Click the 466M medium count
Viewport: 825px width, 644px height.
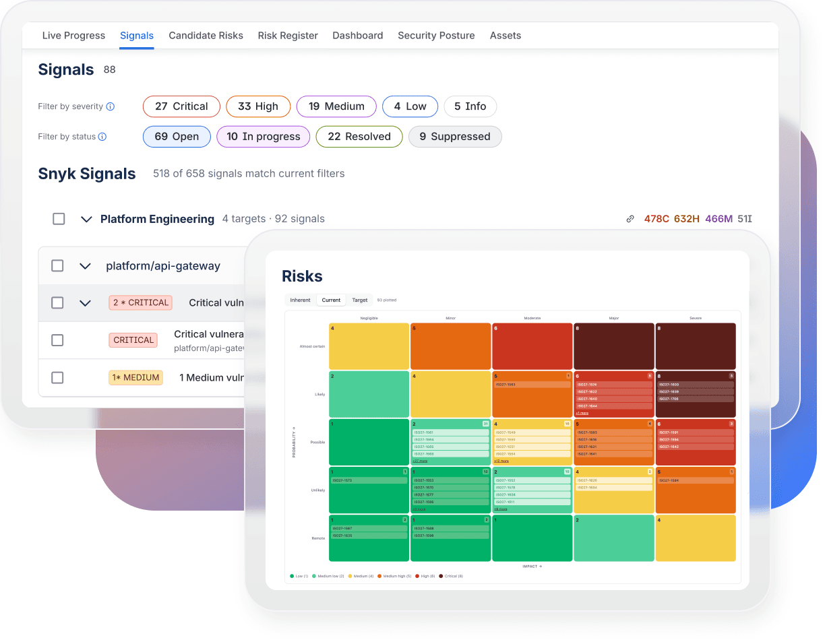click(x=719, y=219)
